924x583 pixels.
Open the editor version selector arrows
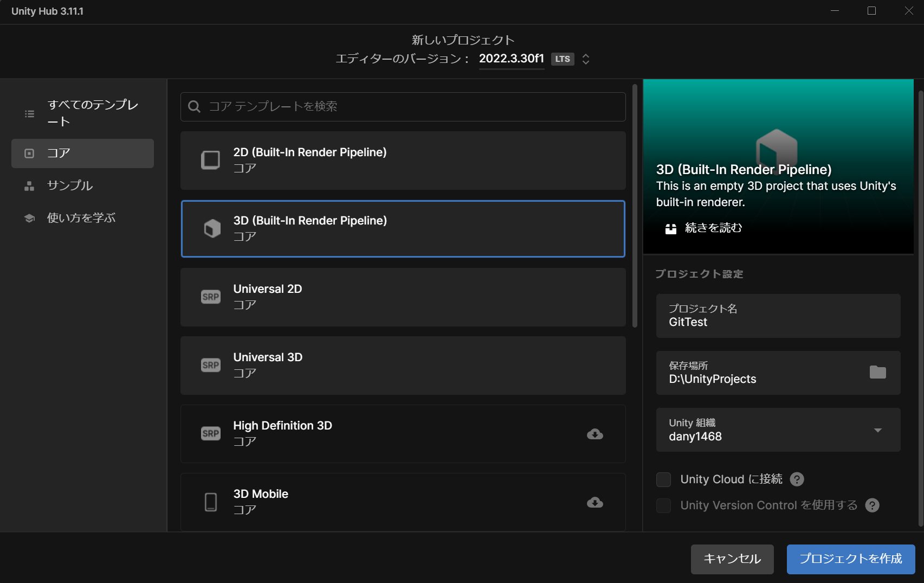[x=586, y=59]
